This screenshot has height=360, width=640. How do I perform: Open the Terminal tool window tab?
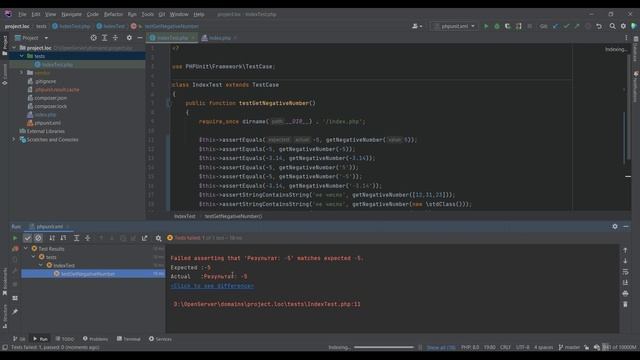click(129, 339)
